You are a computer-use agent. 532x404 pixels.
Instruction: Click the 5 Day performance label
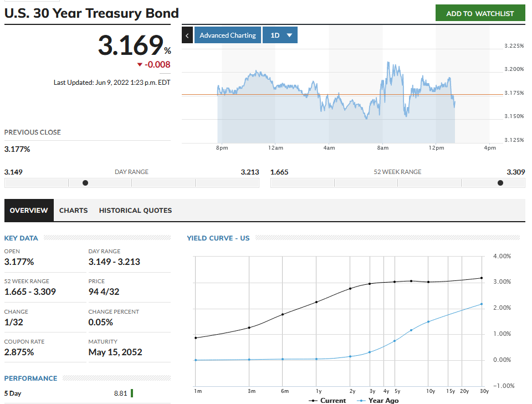(x=13, y=393)
